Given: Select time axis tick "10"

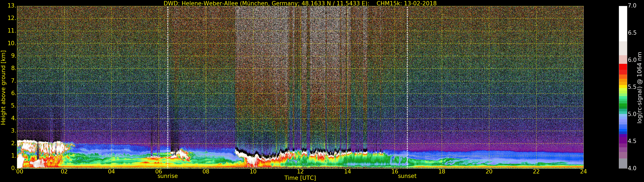Looking at the screenshot, I should tap(253, 172).
